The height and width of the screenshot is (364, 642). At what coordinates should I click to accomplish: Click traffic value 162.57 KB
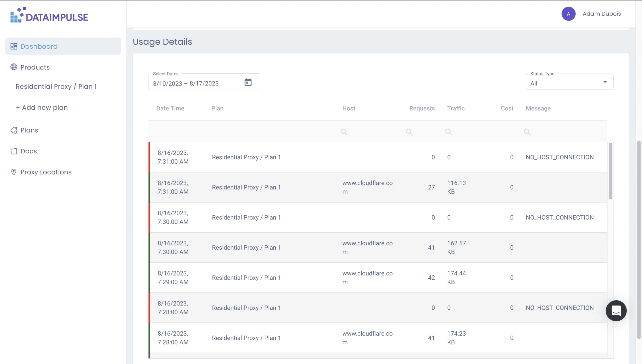pos(456,247)
